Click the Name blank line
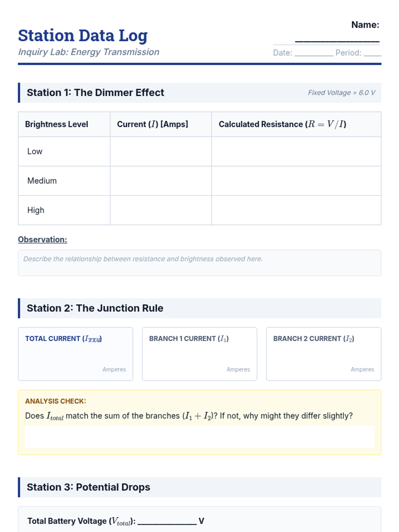Viewport: 399px width, 532px height. (x=337, y=40)
